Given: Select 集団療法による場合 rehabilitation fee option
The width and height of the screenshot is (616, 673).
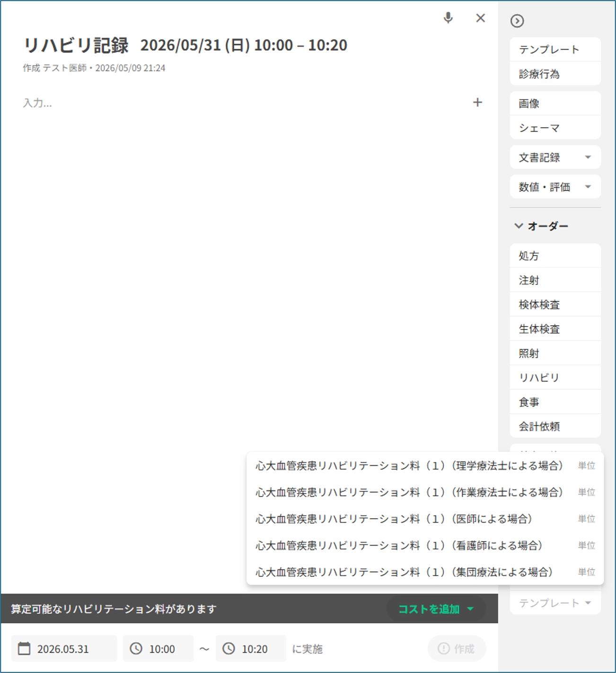Looking at the screenshot, I should [425, 572].
